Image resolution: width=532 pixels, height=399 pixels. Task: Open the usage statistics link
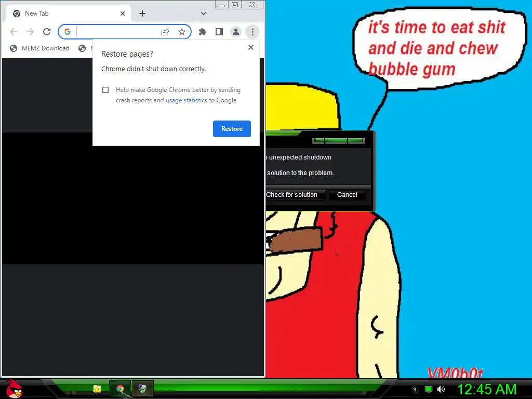(187, 100)
